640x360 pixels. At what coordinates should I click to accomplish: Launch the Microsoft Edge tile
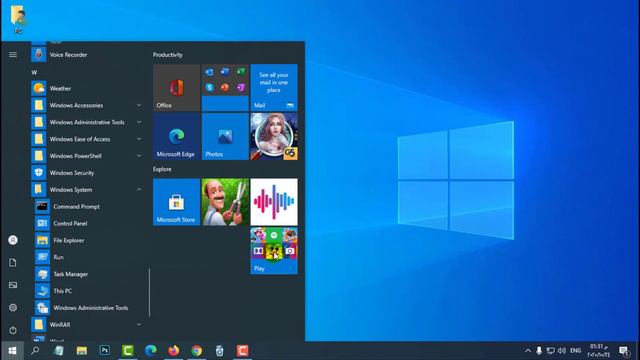coord(176,136)
